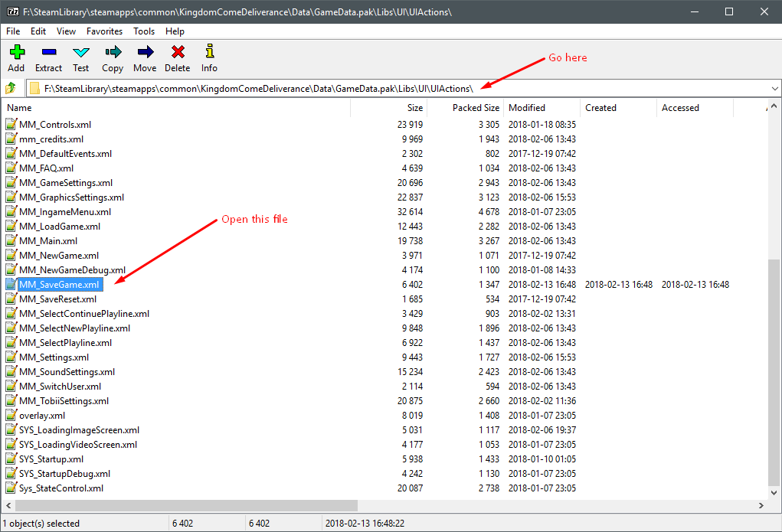Select the MM_SaveGame.xml file
782x532 pixels.
coord(60,285)
